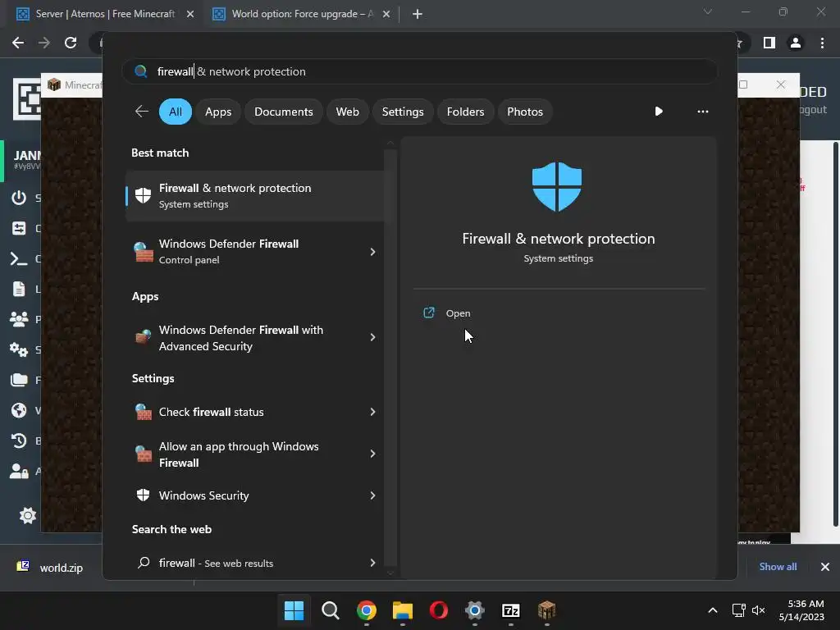Click Aternos Console sidebar icon
The image size is (840, 630).
click(x=19, y=258)
